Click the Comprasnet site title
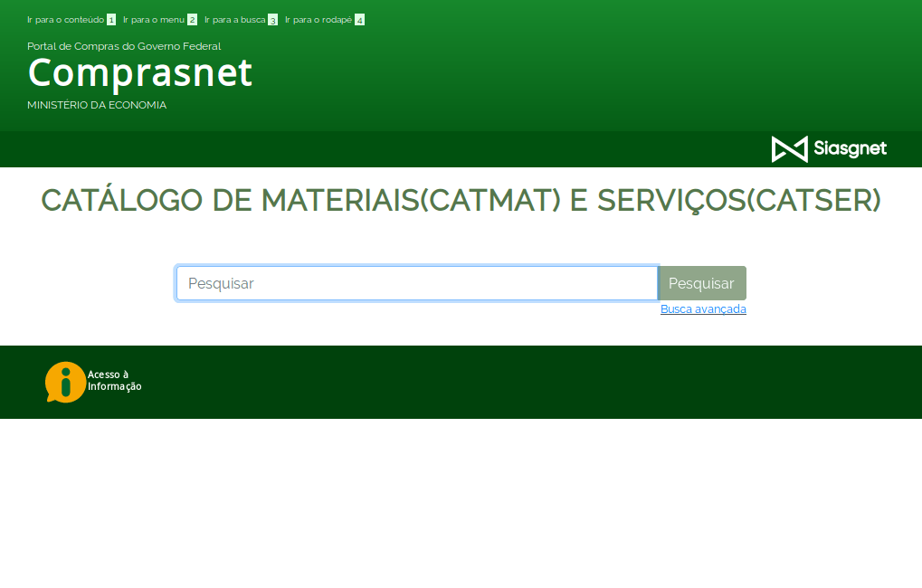Image resolution: width=922 pixels, height=588 pixels. tap(140, 73)
